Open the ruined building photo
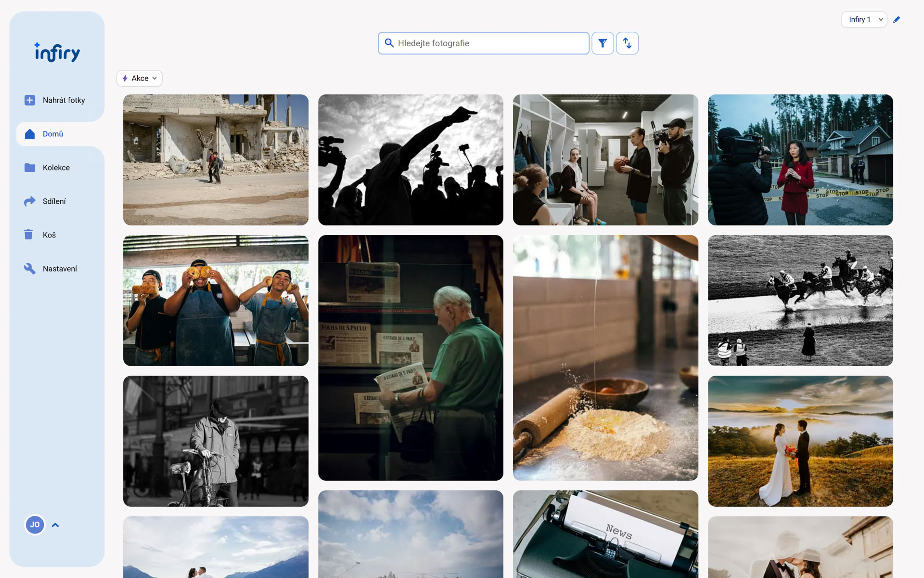Screen dimensions: 924x578 point(216,160)
